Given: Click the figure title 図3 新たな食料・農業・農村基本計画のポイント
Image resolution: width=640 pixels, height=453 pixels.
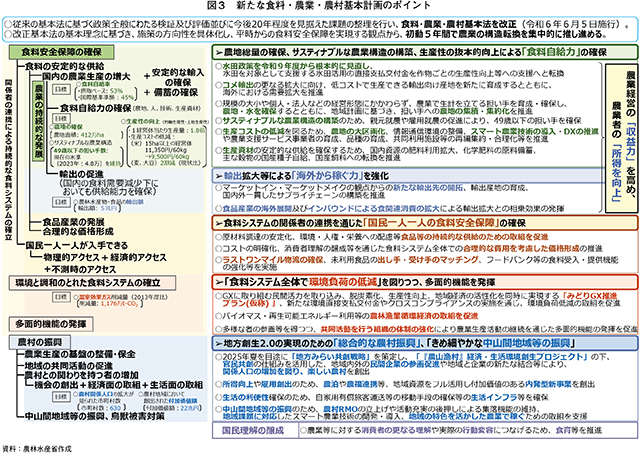Looking at the screenshot, I should coord(319,5).
